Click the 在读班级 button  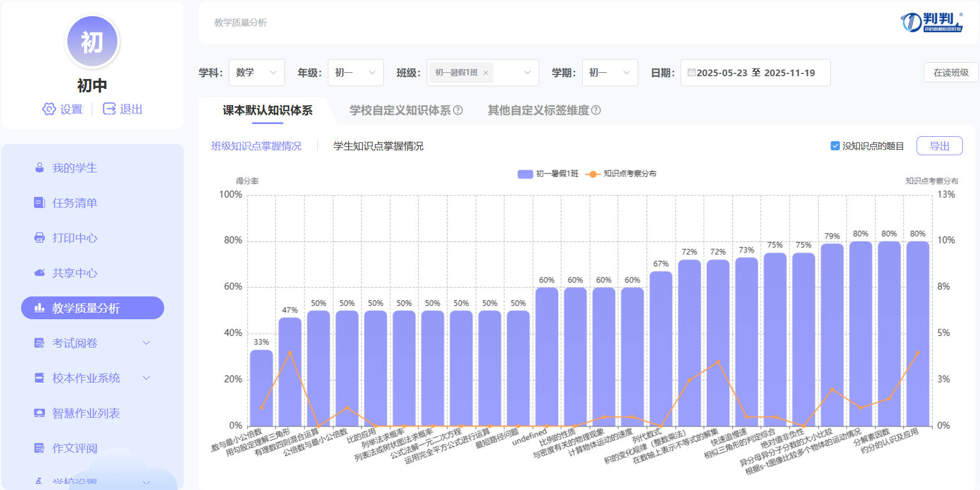click(x=951, y=73)
